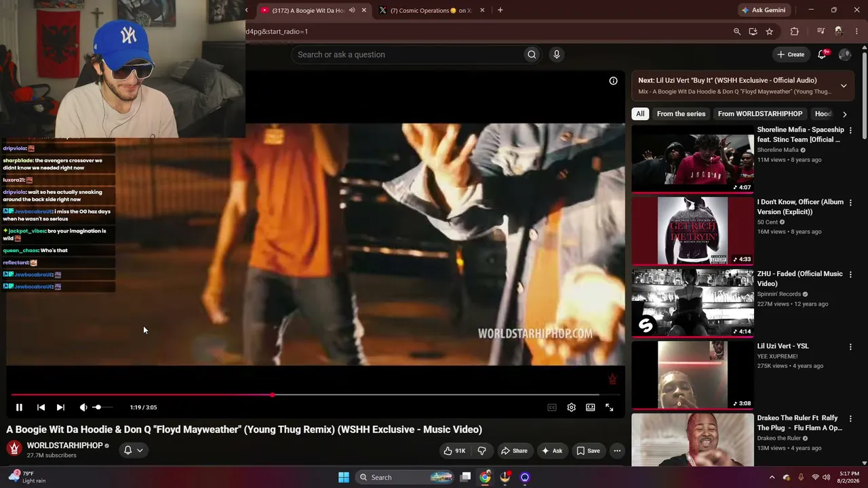This screenshot has width=868, height=488.
Task: Mute the audio on the YouTube tab
Action: (x=352, y=10)
